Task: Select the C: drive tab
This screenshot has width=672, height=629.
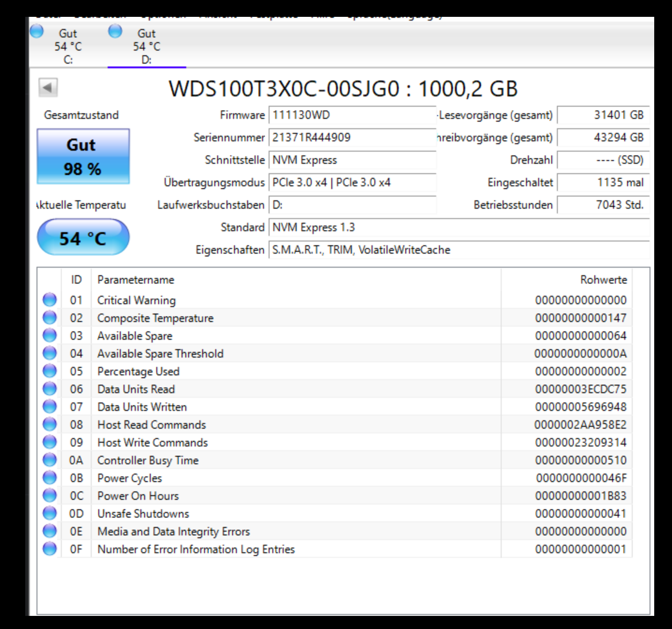Action: pos(68,46)
